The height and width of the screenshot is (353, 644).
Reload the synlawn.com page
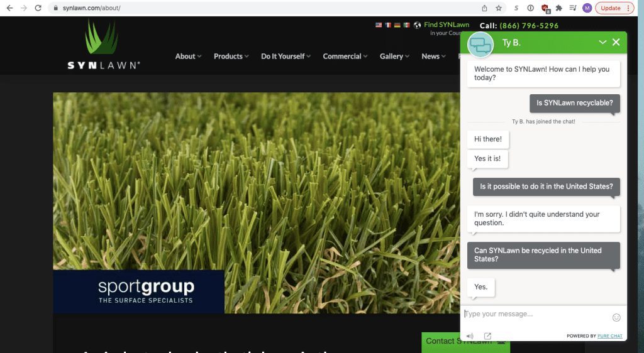point(38,8)
